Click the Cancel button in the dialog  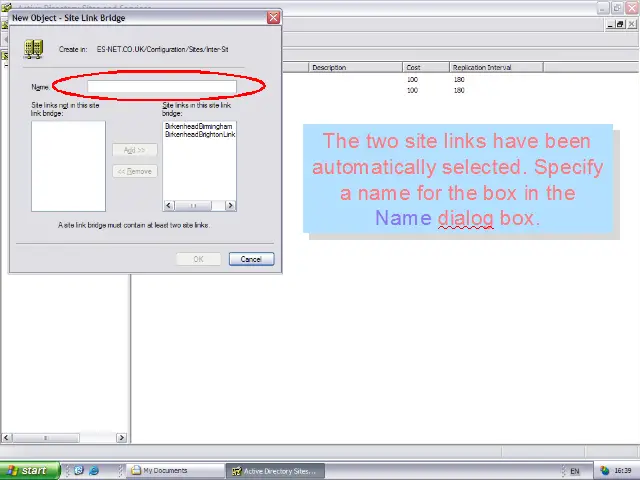click(251, 259)
